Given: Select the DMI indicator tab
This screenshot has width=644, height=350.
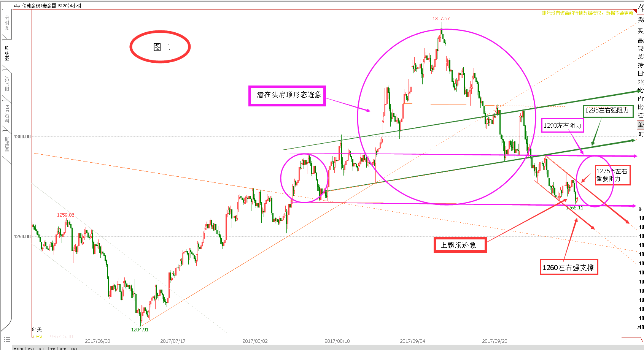Looking at the screenshot, I should click(74, 348).
